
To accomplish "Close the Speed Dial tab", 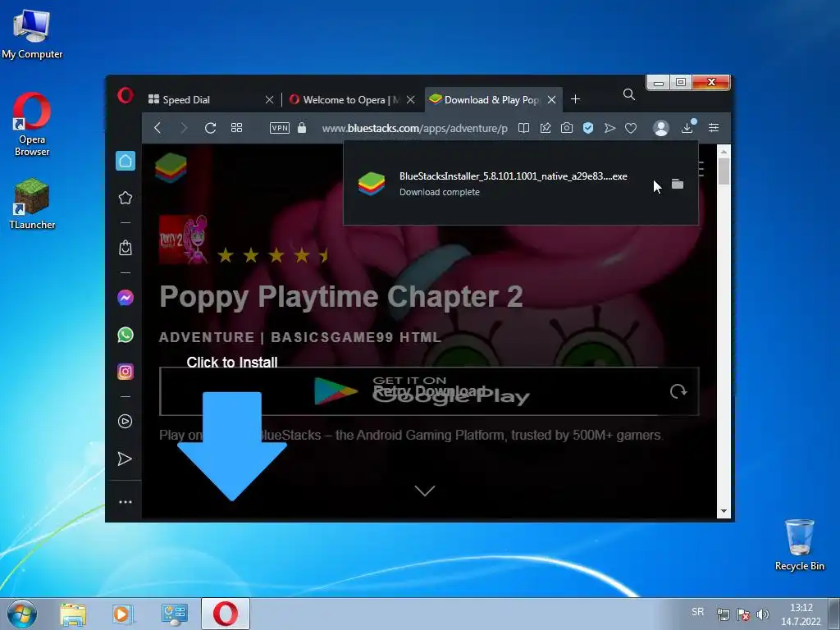I will [x=269, y=99].
